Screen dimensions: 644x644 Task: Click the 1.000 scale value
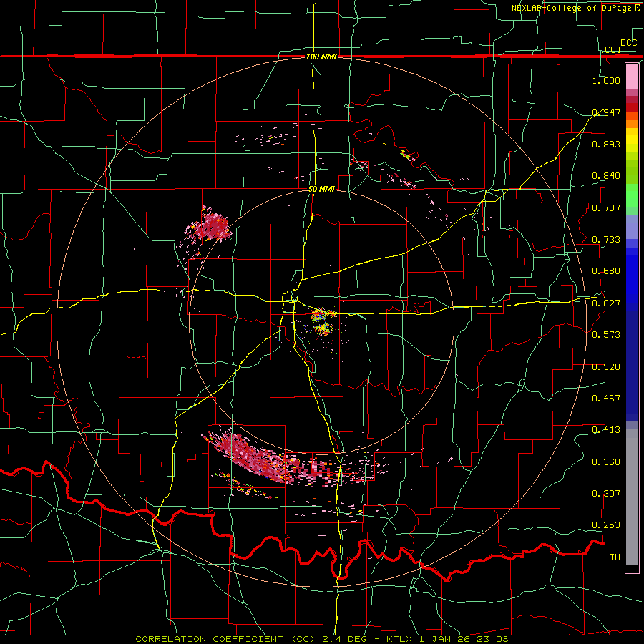[x=606, y=80]
